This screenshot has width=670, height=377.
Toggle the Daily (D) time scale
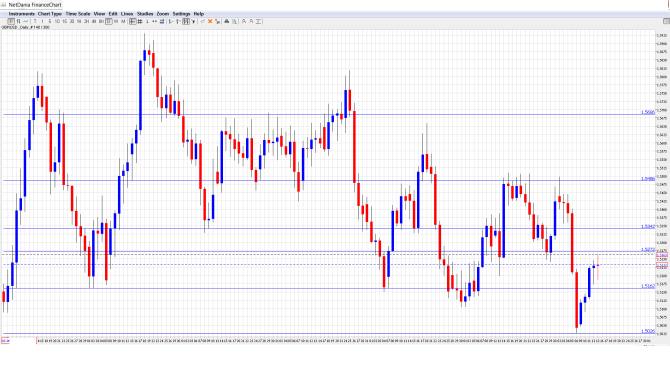109,21
